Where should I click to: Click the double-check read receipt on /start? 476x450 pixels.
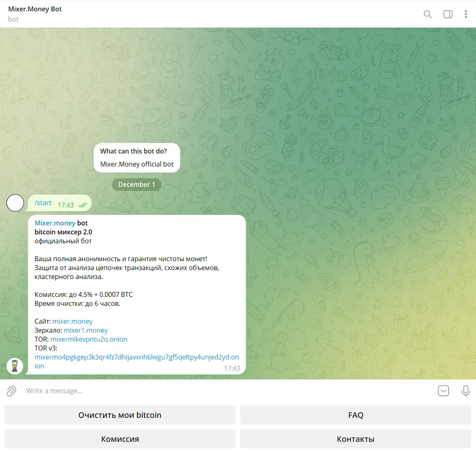(x=82, y=205)
